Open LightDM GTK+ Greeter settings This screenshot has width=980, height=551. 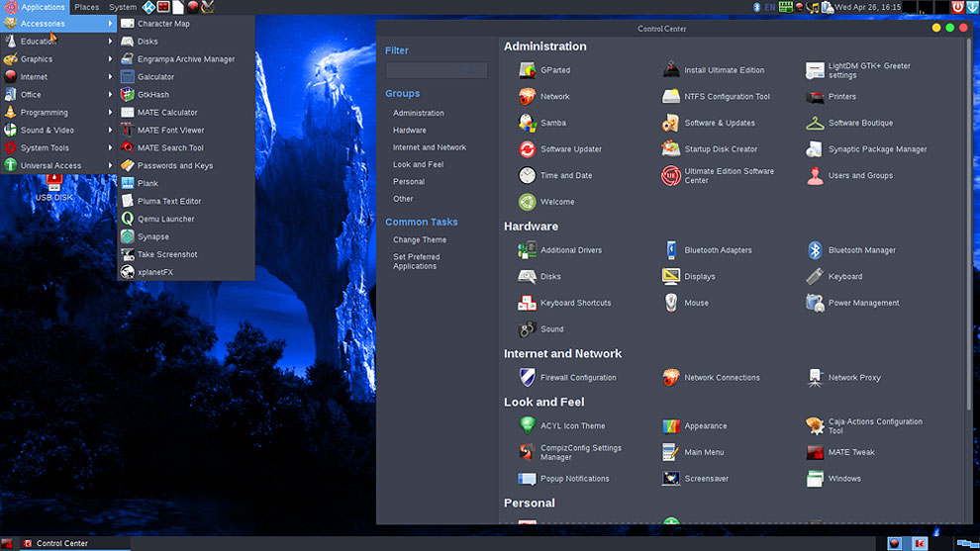pos(859,70)
